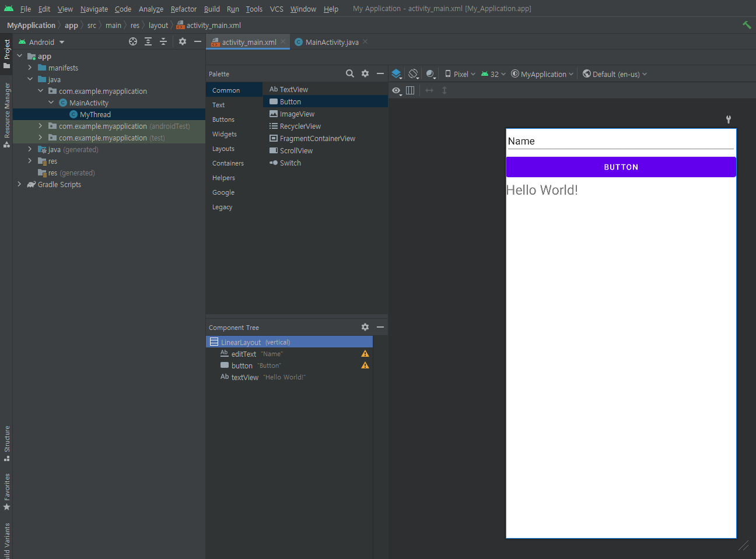756x559 pixels.
Task: Select RecyclerView in palette
Action: click(x=325, y=126)
